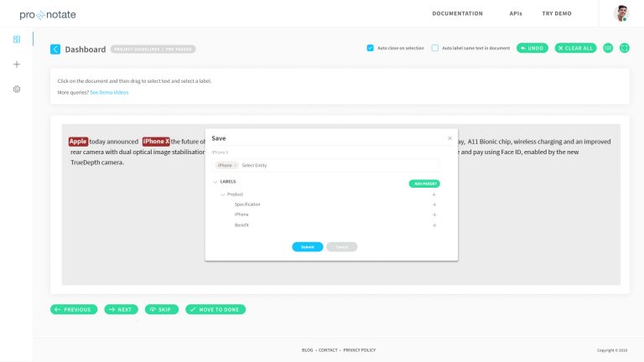Click the plus icon in left sidebar
Screen dimensions: 644x362
point(17,65)
